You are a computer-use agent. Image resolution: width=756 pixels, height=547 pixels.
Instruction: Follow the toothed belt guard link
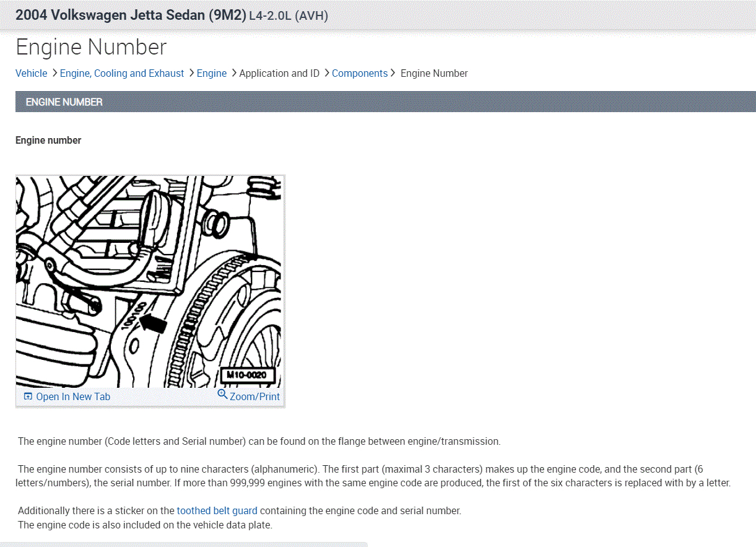pos(217,511)
